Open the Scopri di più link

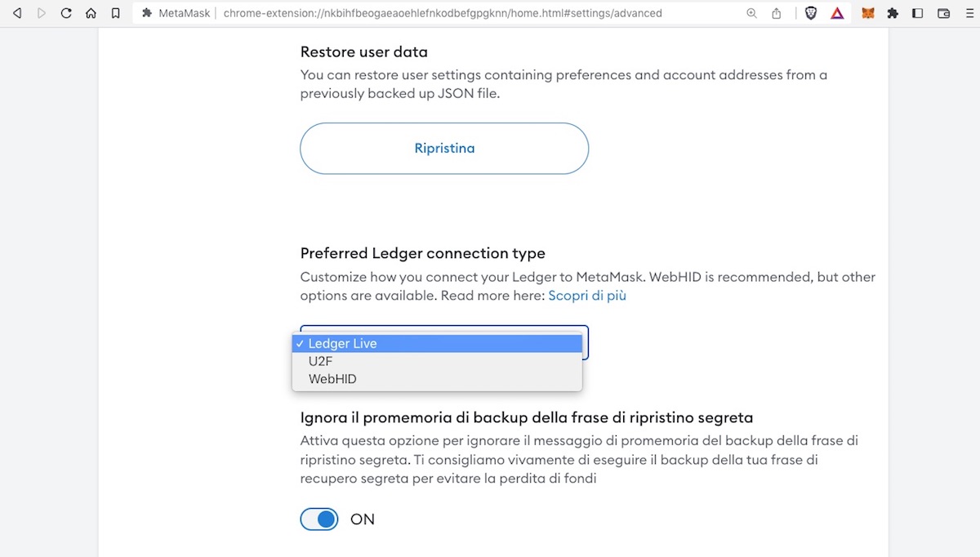click(x=587, y=296)
